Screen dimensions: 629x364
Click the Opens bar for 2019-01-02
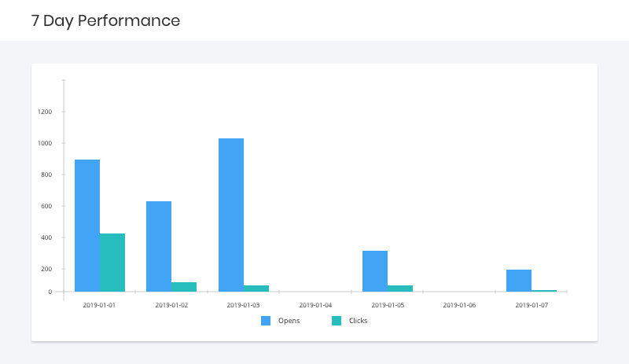(159, 246)
